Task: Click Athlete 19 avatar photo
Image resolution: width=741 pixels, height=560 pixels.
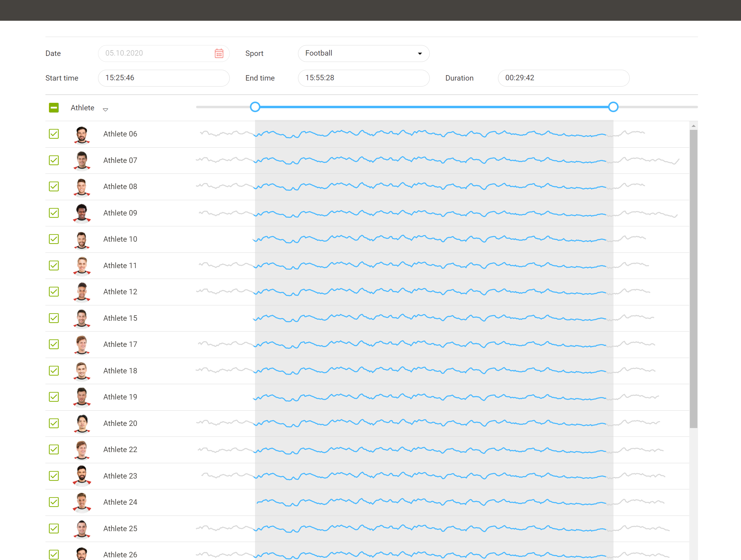Action: 82,398
